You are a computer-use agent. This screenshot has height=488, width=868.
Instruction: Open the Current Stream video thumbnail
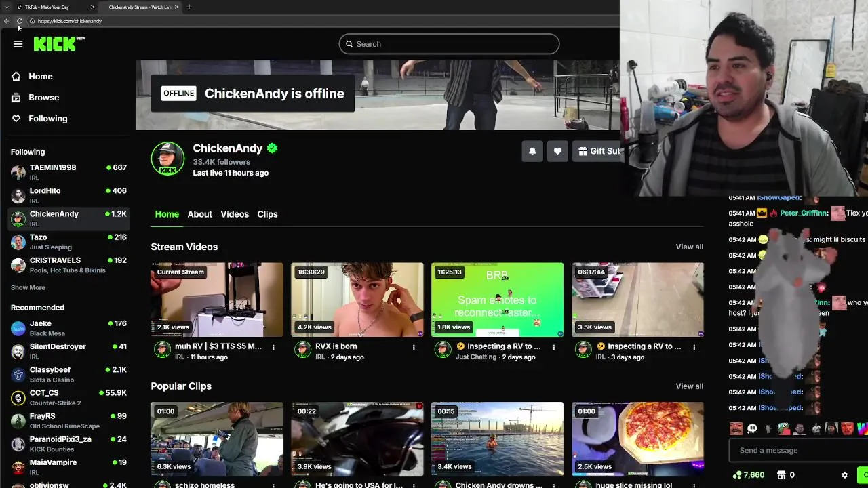pyautogui.click(x=217, y=300)
